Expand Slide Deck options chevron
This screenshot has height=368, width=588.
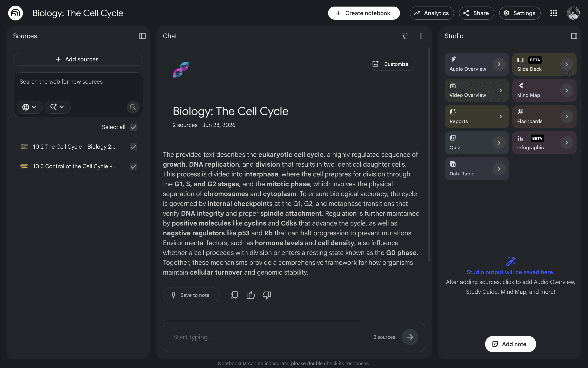(566, 64)
